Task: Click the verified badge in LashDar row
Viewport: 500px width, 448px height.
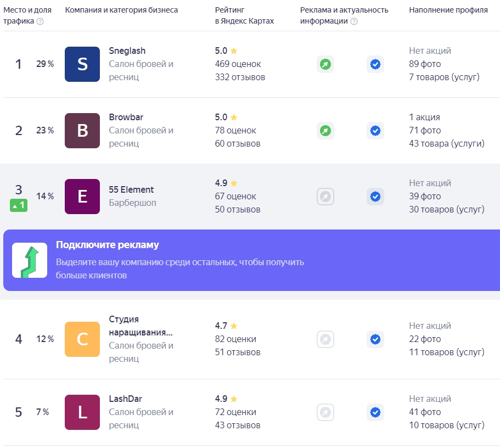Action: pos(375,412)
